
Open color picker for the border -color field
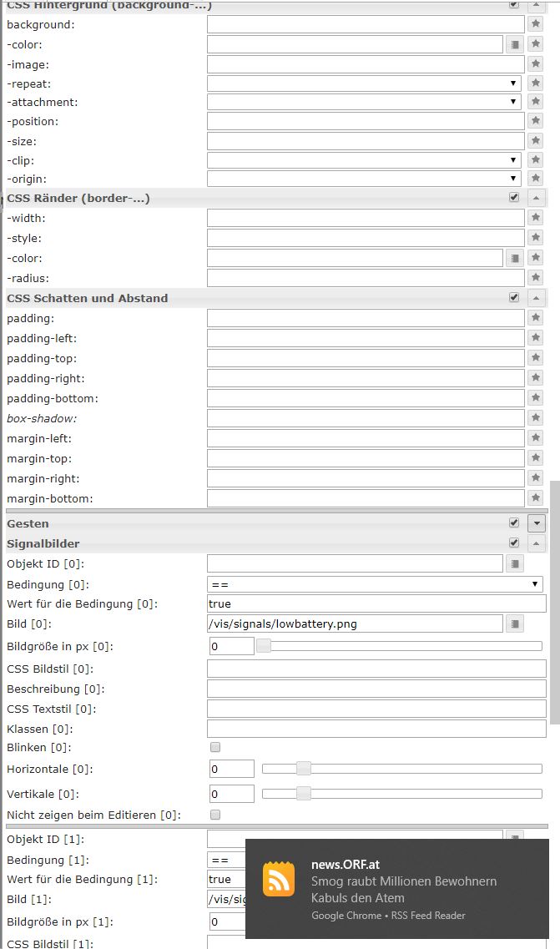click(515, 258)
